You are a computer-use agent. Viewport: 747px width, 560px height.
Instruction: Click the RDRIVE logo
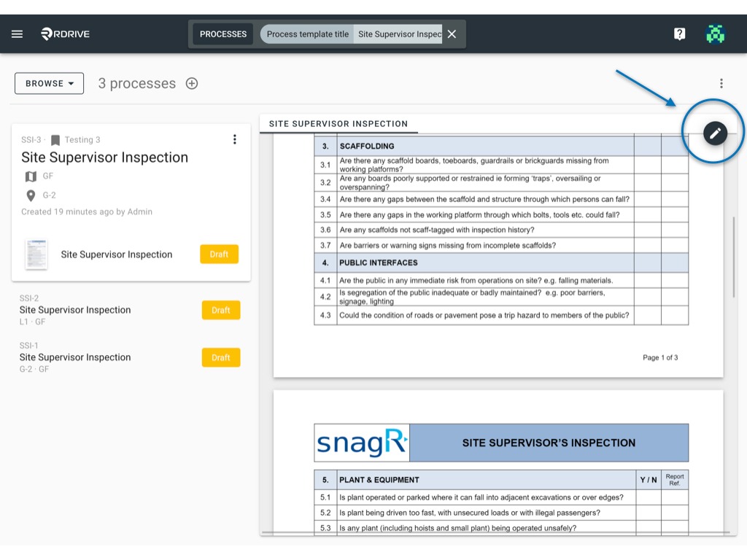[65, 34]
